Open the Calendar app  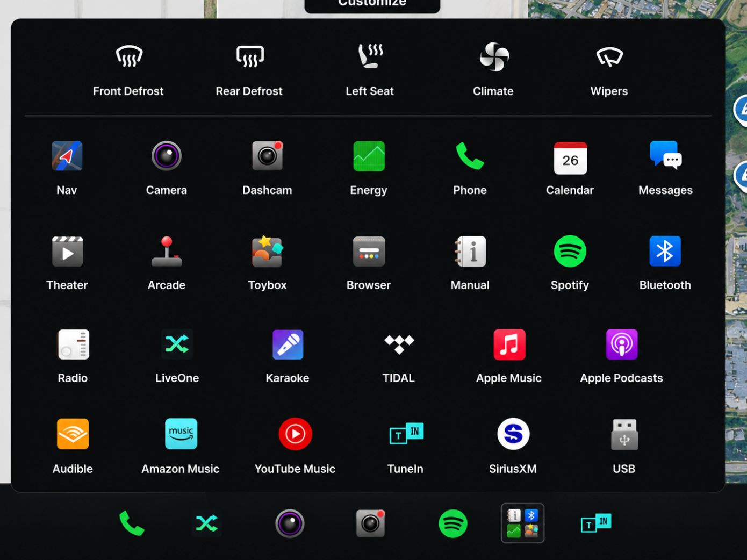tap(570, 168)
